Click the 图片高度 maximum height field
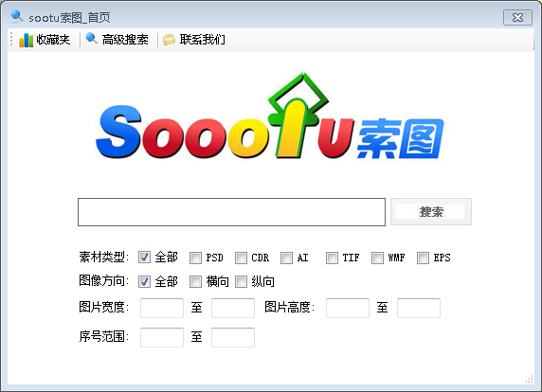This screenshot has height=392, width=542. pos(419,308)
